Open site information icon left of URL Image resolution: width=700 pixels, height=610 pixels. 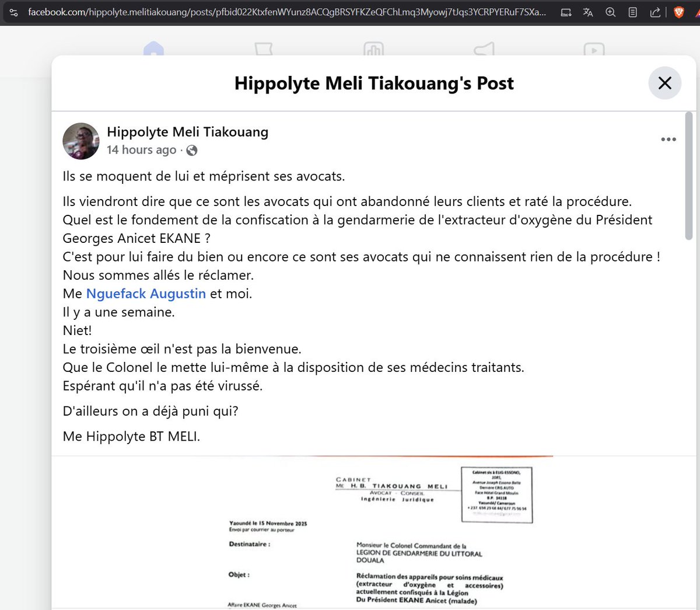(x=14, y=12)
